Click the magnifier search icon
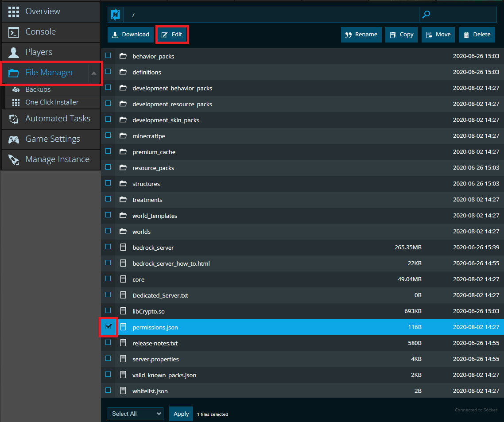Screen dimensions: 504x422 426,15
